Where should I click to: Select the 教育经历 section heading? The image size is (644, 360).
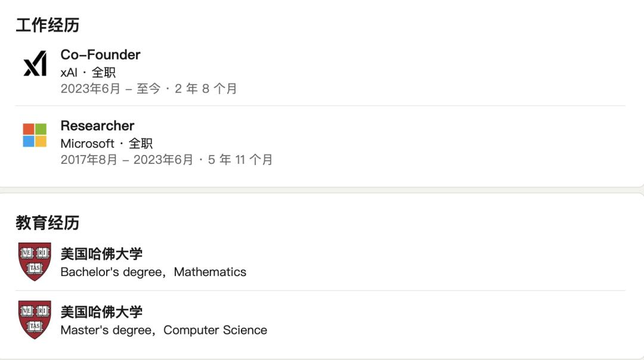point(47,223)
